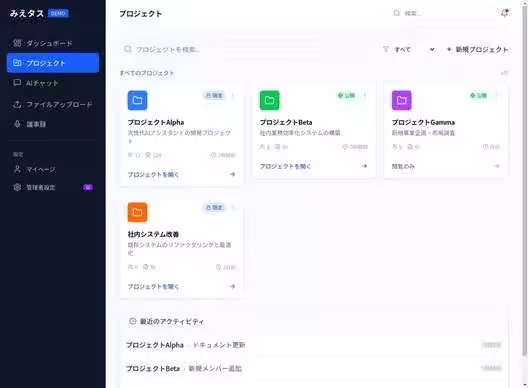Click the arrow icon on プロジェクトGamma card
This screenshot has height=388, width=528.
[x=496, y=166]
